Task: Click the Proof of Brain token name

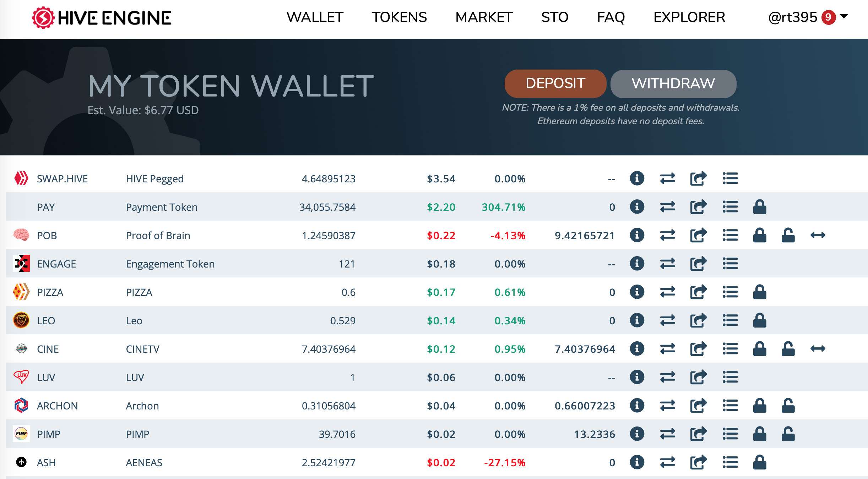Action: pos(158,236)
